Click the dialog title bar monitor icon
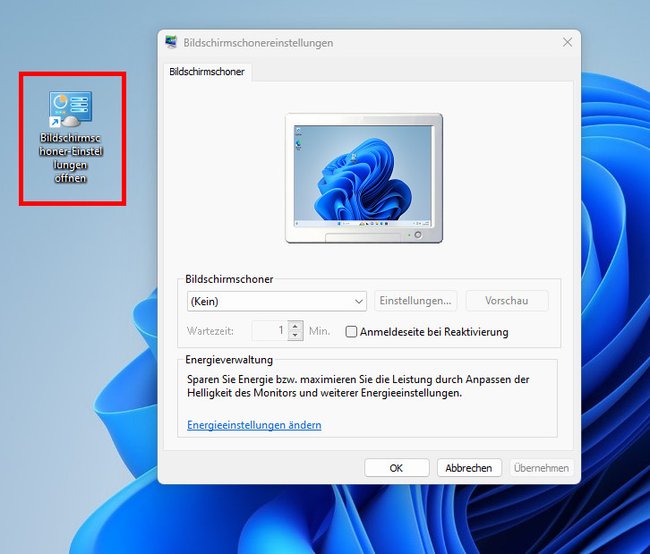 171,42
